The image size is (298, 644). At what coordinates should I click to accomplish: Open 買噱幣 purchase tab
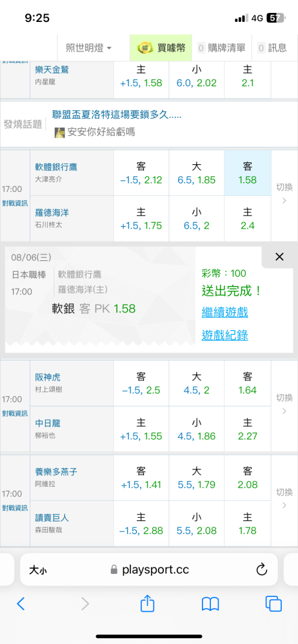tap(161, 48)
